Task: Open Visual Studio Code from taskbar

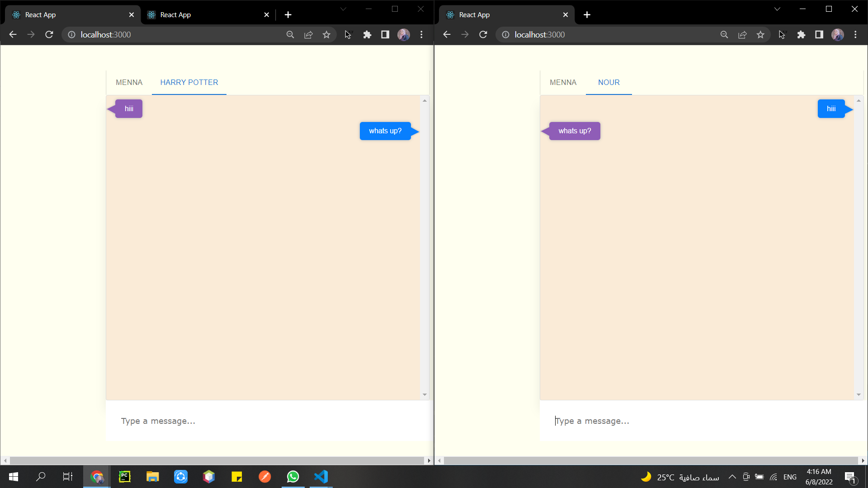Action: (321, 477)
